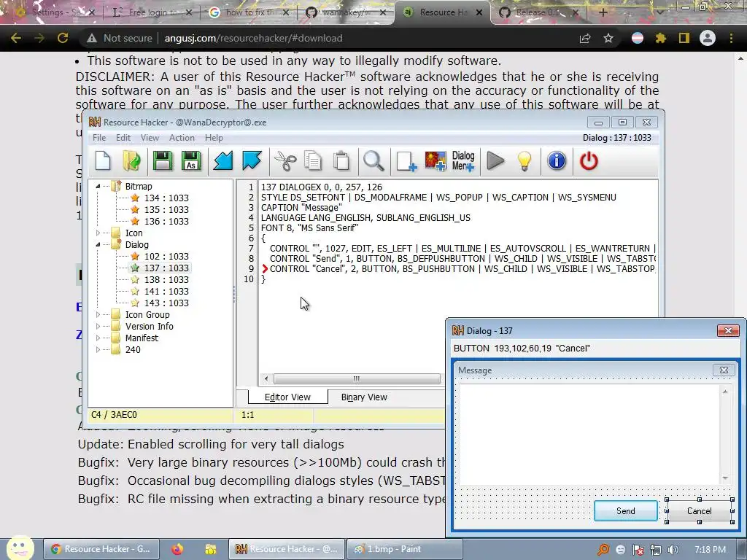Image resolution: width=747 pixels, height=560 pixels.
Task: Cut with the scissors icon
Action: (285, 161)
